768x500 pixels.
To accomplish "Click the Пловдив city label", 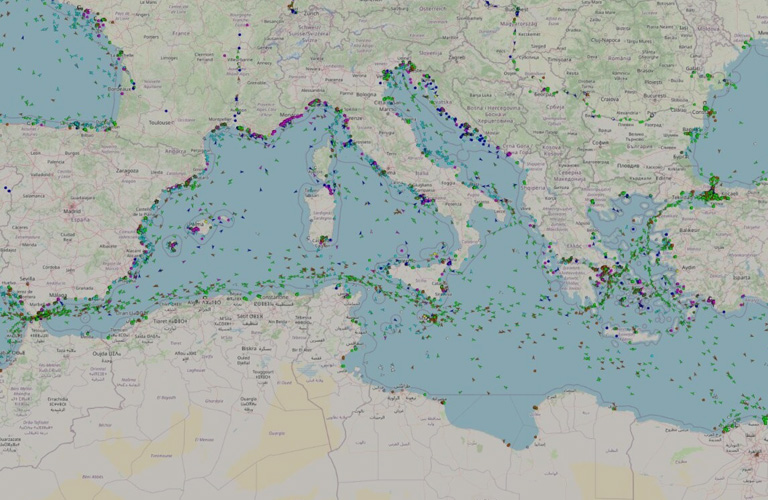I will [627, 166].
